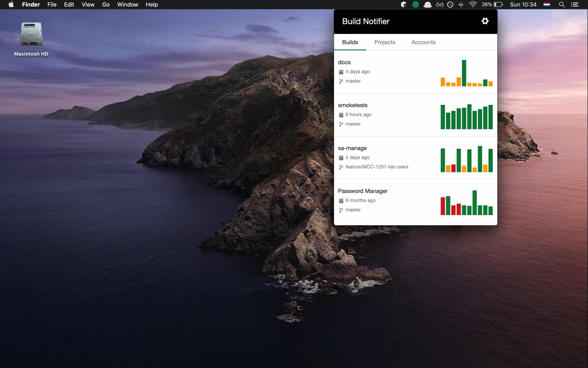Click the Password Manager build history chart
This screenshot has width=588, height=368.
467,202
